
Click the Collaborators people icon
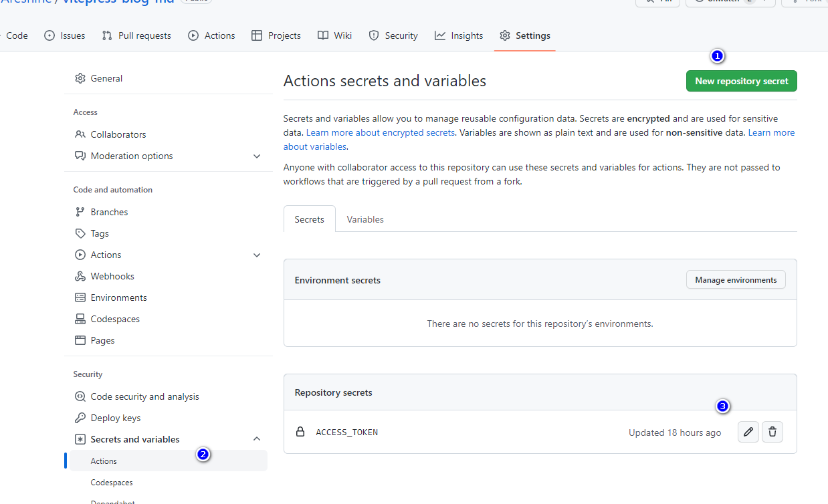click(80, 134)
